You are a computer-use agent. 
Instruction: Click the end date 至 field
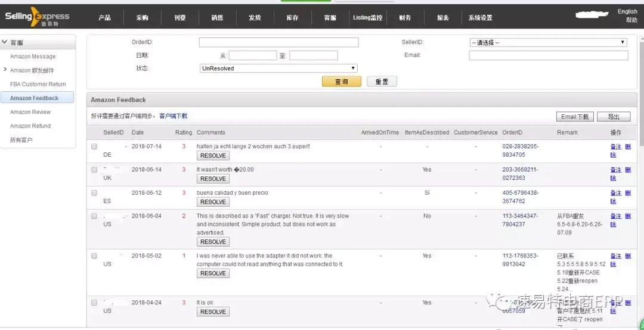314,55
